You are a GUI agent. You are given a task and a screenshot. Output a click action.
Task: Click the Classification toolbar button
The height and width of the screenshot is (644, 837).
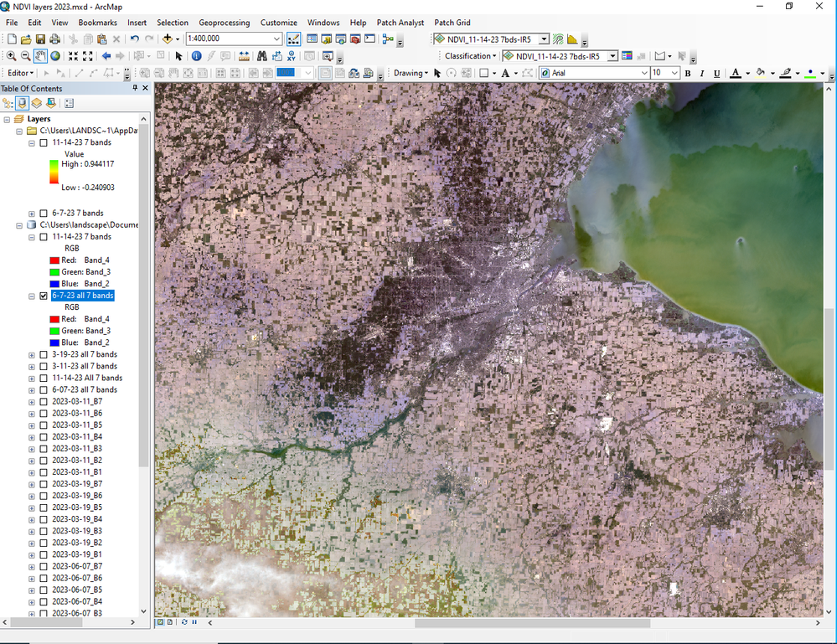point(470,56)
